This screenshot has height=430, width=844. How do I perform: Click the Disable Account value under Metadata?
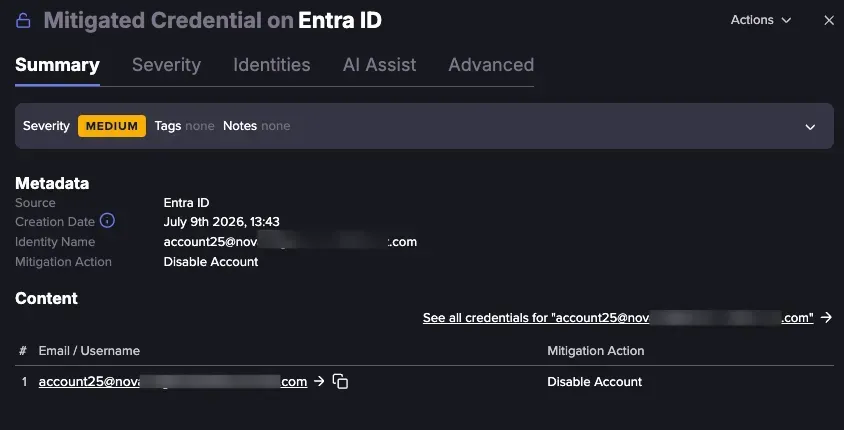coord(211,262)
